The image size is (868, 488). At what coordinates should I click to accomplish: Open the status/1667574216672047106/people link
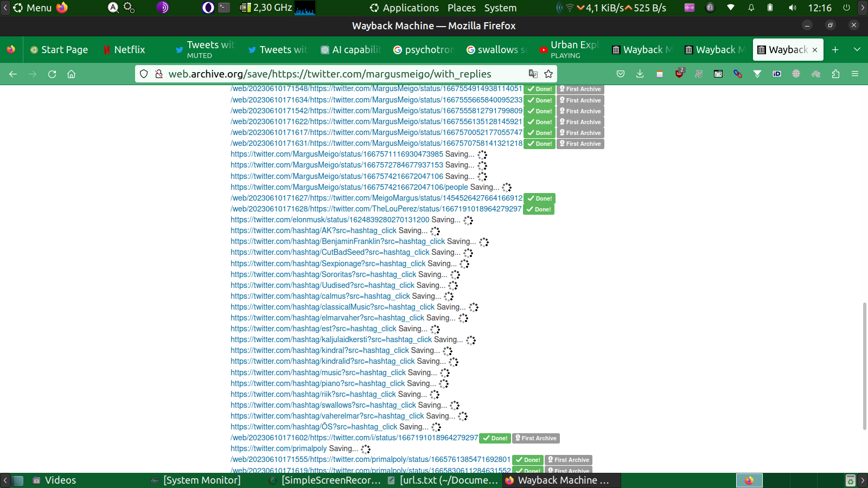tap(349, 187)
